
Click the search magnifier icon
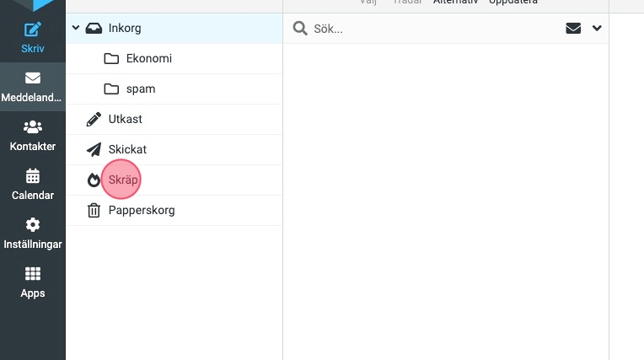pyautogui.click(x=299, y=29)
